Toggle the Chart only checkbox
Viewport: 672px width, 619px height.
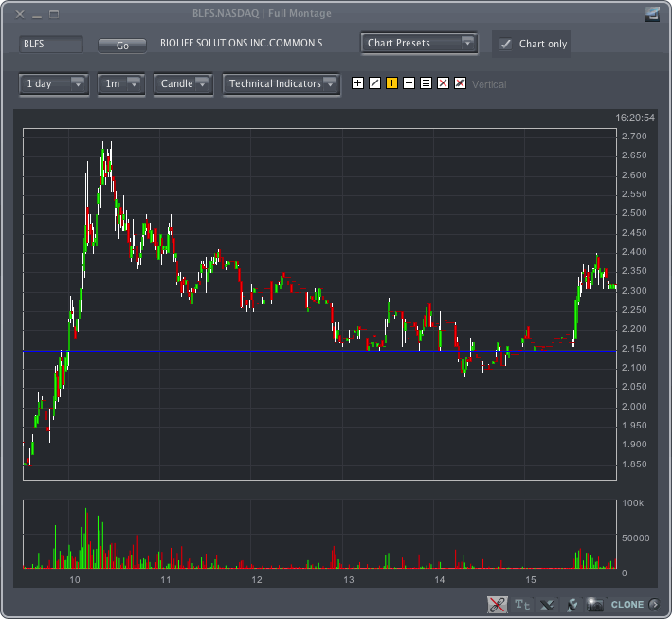coord(506,44)
